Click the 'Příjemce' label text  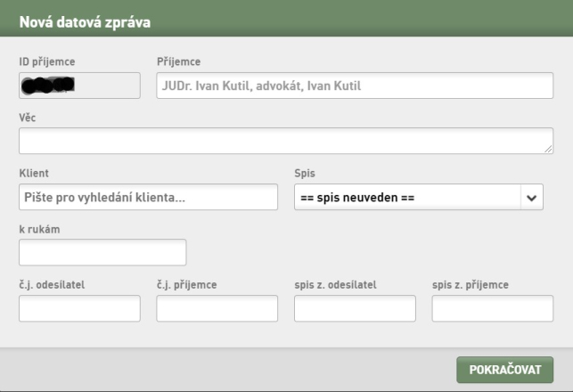point(179,61)
